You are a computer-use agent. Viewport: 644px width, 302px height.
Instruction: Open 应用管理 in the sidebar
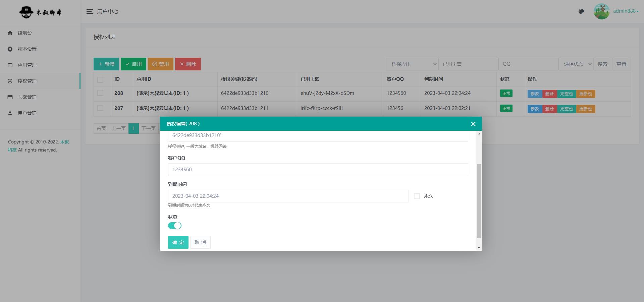pos(27,65)
